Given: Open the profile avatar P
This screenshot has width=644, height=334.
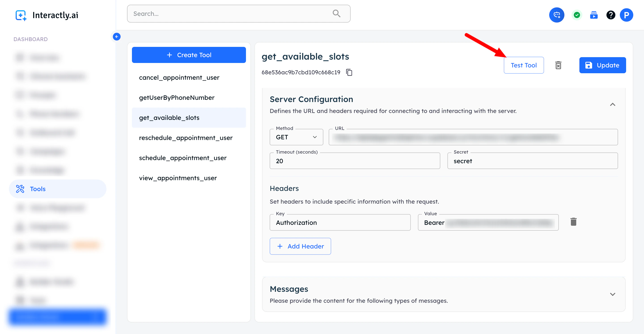Looking at the screenshot, I should [x=626, y=15].
